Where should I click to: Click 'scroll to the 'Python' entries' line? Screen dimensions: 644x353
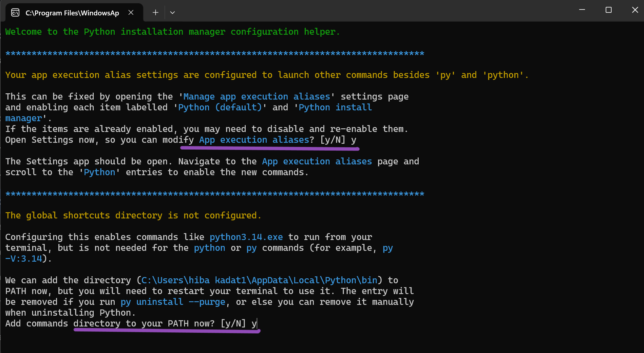tap(157, 172)
